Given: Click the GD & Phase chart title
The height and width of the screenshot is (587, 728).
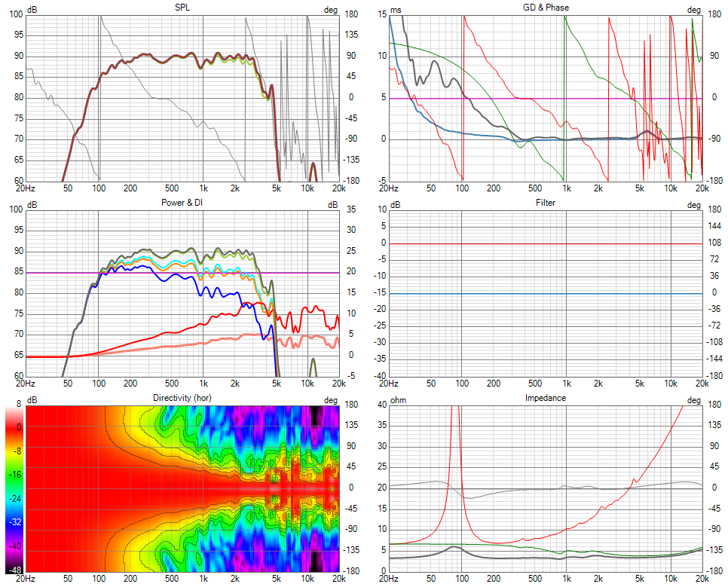Looking at the screenshot, I should pos(546,8).
